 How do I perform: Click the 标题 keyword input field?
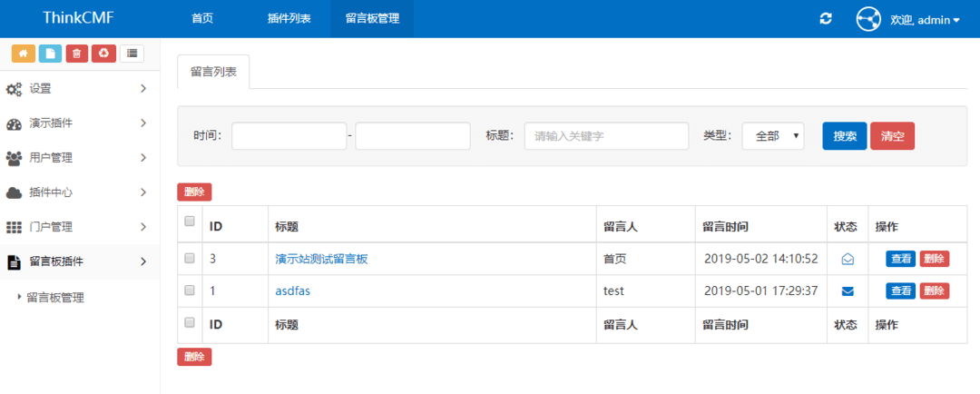pyautogui.click(x=606, y=136)
